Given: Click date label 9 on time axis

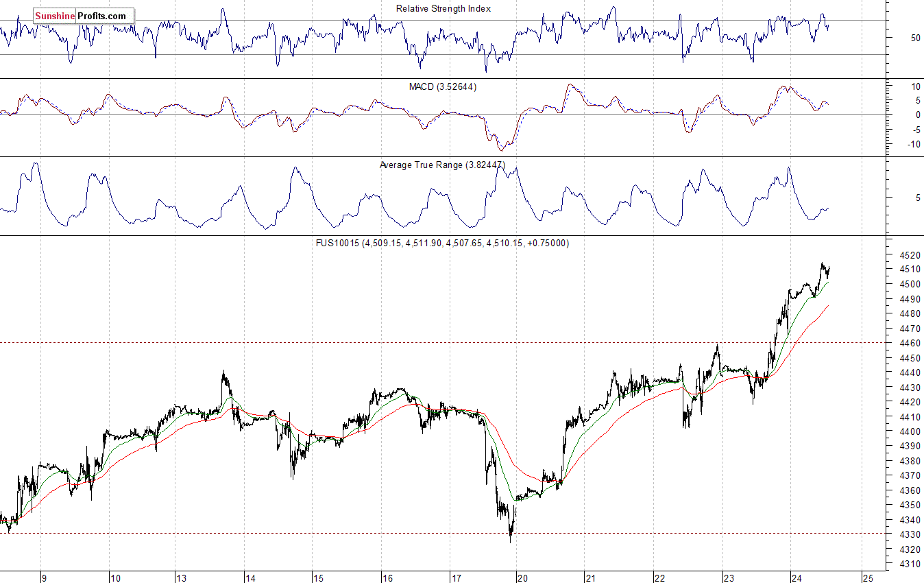Looking at the screenshot, I should pyautogui.click(x=44, y=578).
